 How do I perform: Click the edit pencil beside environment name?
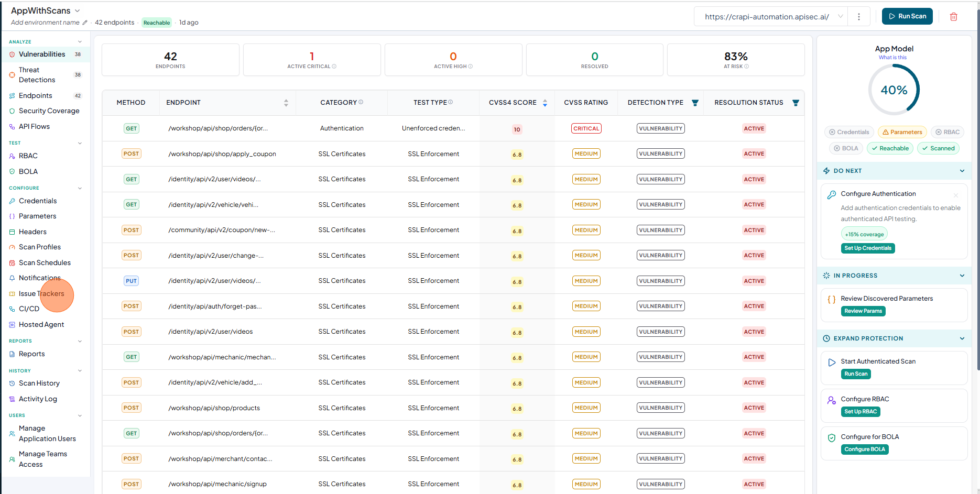pyautogui.click(x=85, y=23)
